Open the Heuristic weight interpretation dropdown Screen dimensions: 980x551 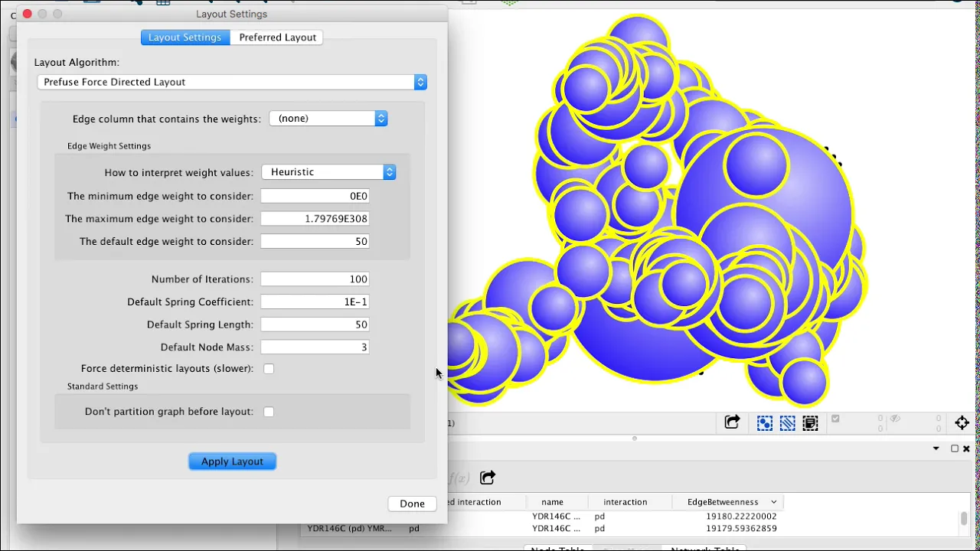(328, 172)
